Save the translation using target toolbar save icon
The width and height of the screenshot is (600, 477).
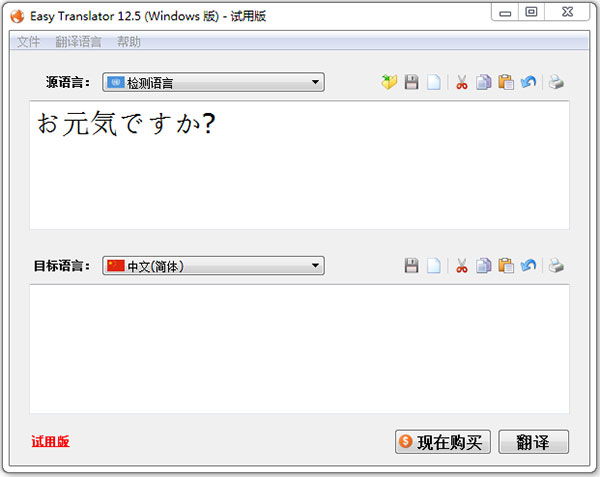[411, 265]
